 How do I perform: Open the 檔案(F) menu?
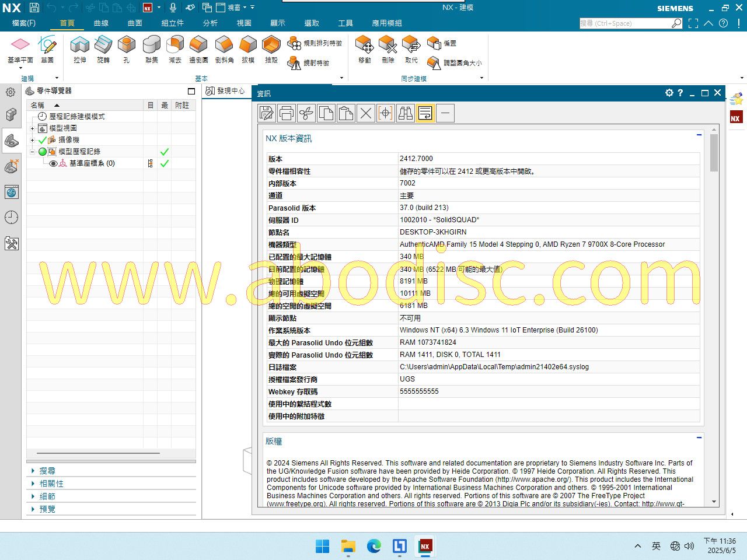click(x=24, y=23)
